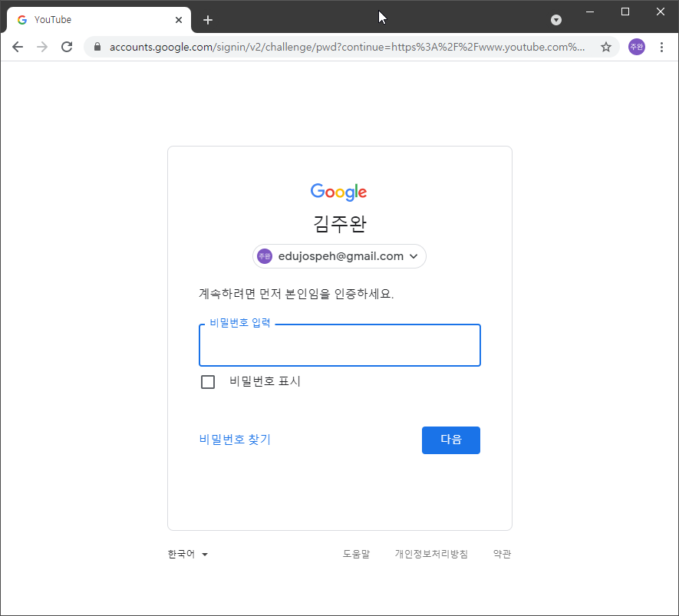Maximize the Chrome window

coord(625,12)
